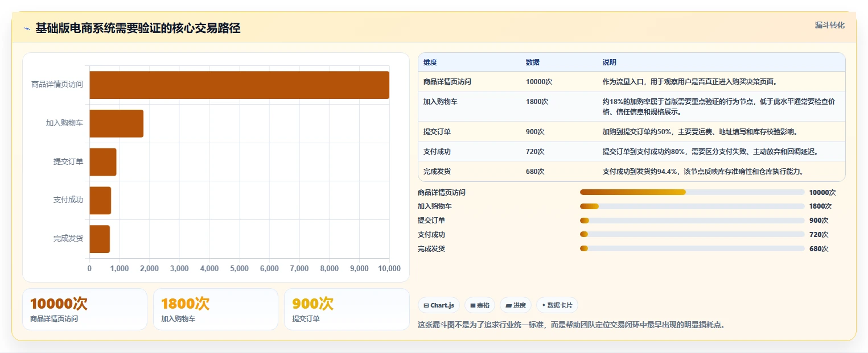868x353 pixels.
Task: Click the 完成发货 progress bar
Action: 692,248
